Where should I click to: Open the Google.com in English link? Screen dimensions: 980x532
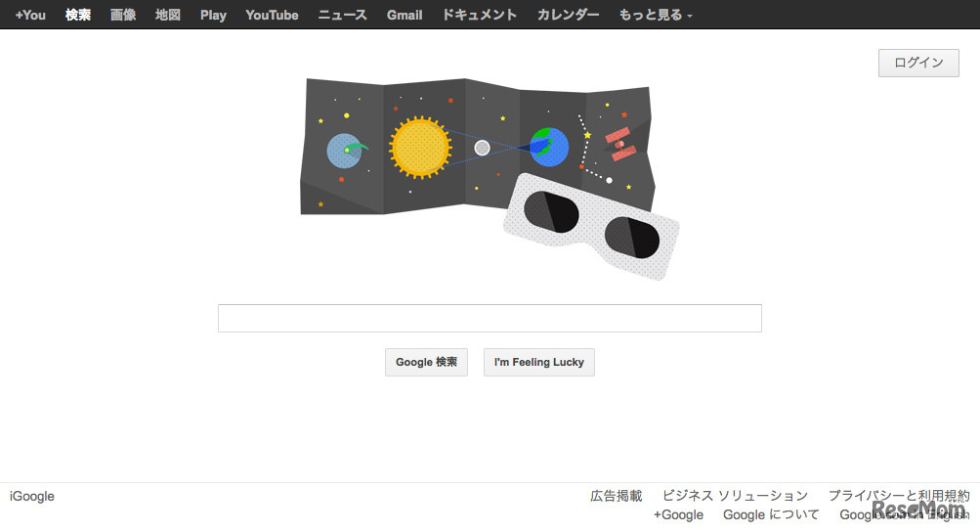[x=905, y=514]
